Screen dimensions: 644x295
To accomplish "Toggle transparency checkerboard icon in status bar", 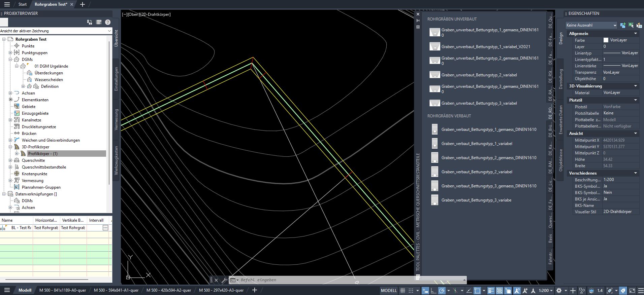I will pyautogui.click(x=500, y=290).
